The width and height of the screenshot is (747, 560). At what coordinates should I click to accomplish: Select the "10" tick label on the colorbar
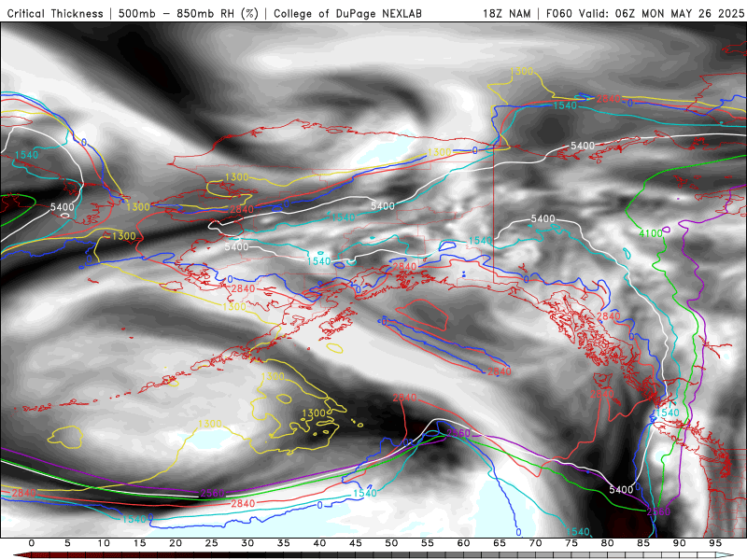click(104, 543)
